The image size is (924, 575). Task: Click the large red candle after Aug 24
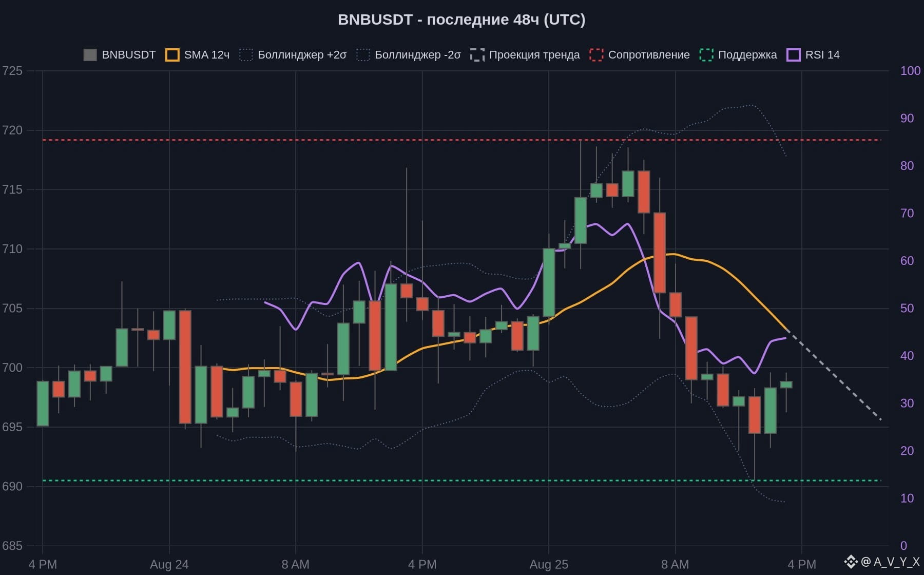pyautogui.click(x=185, y=367)
